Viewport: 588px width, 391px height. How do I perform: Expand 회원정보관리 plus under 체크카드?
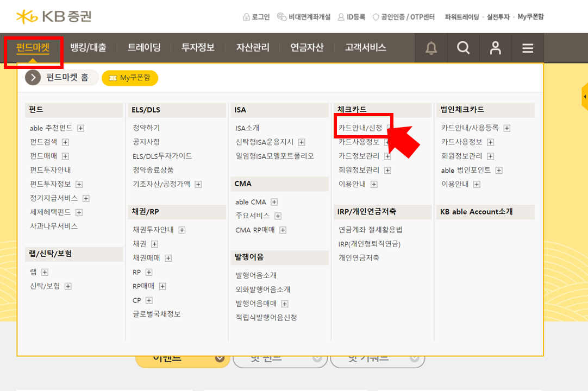click(388, 170)
